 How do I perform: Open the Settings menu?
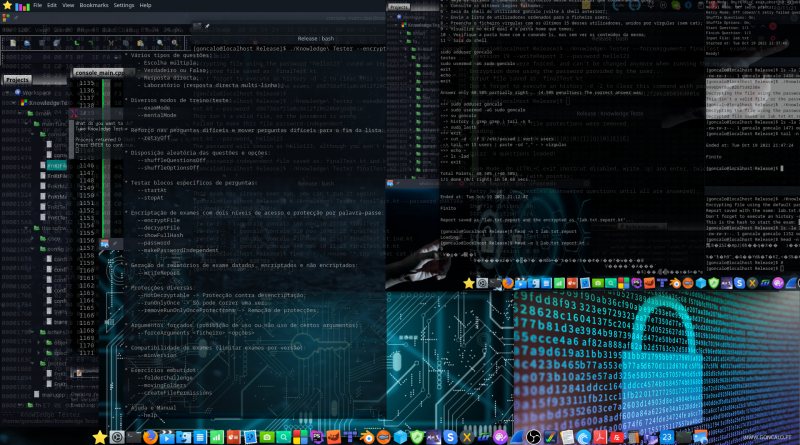[x=124, y=5]
